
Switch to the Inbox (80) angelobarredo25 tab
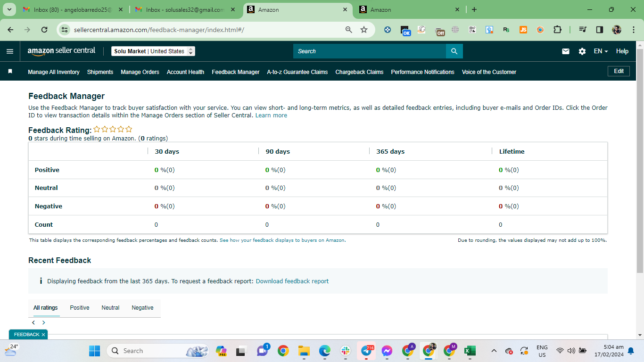coord(73,9)
